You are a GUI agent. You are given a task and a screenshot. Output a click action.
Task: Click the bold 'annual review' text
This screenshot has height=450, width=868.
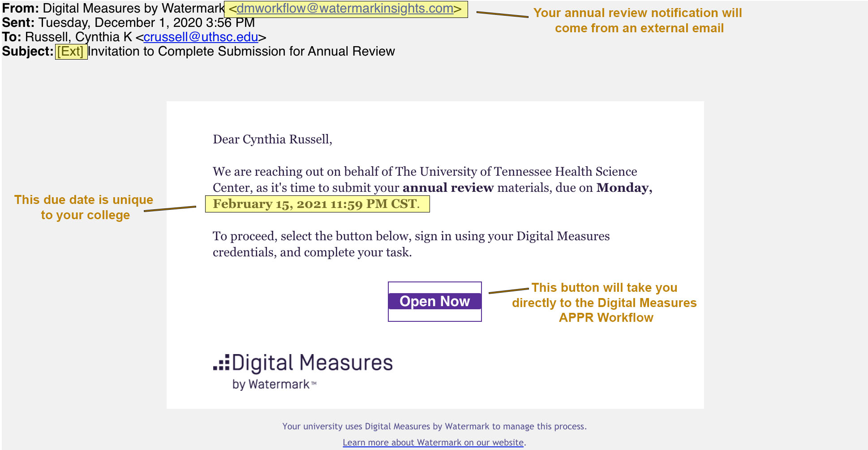447,188
